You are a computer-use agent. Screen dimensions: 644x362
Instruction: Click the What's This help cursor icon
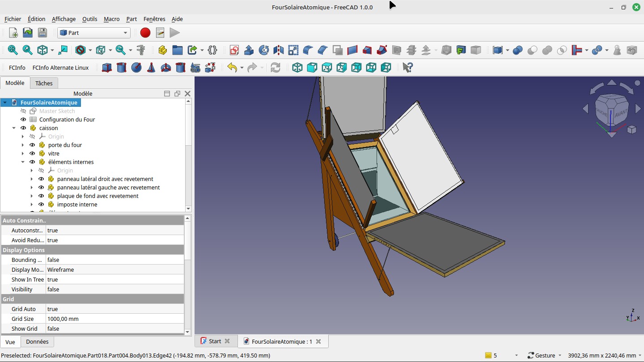(407, 67)
